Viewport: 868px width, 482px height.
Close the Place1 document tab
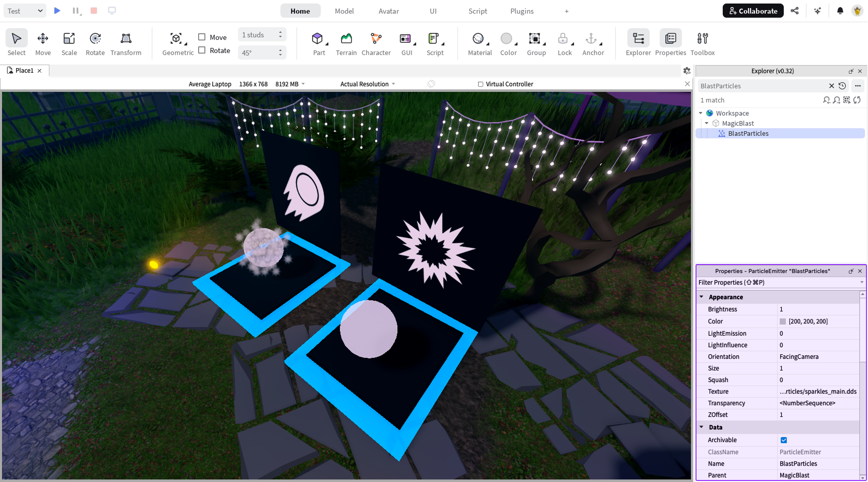tap(39, 71)
